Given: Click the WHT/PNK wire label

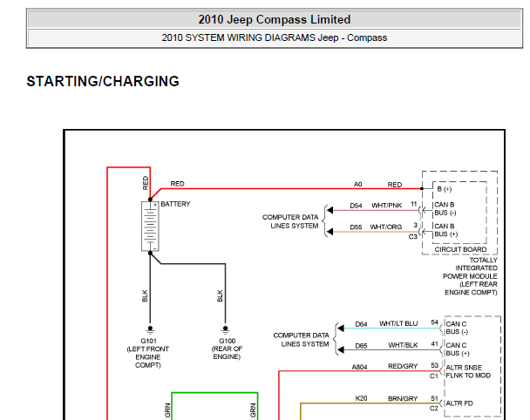Looking at the screenshot, I should 386,206.
